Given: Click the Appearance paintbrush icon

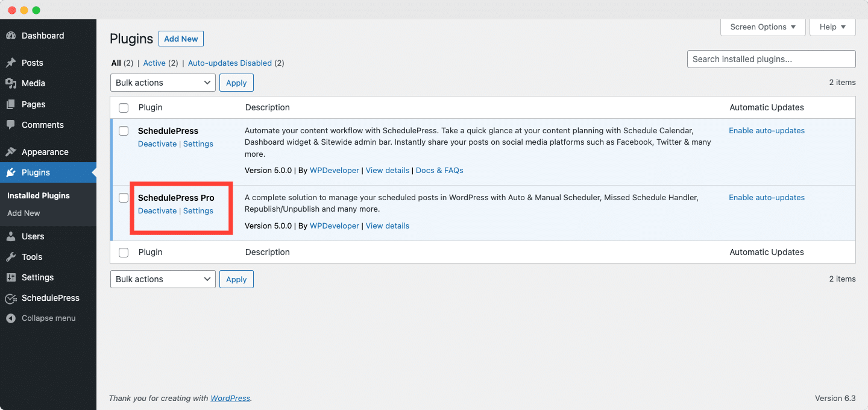Looking at the screenshot, I should [x=11, y=152].
